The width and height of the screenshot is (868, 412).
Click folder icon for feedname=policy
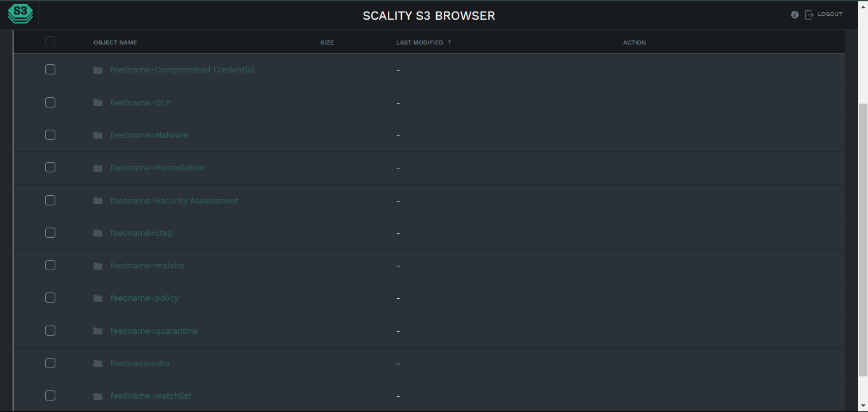tap(98, 298)
